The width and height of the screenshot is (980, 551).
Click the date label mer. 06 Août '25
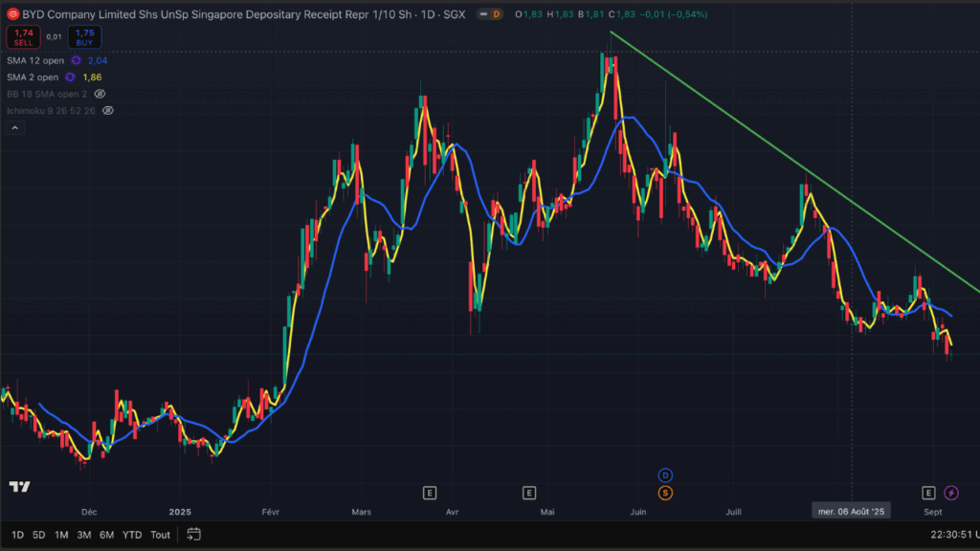[x=851, y=512]
